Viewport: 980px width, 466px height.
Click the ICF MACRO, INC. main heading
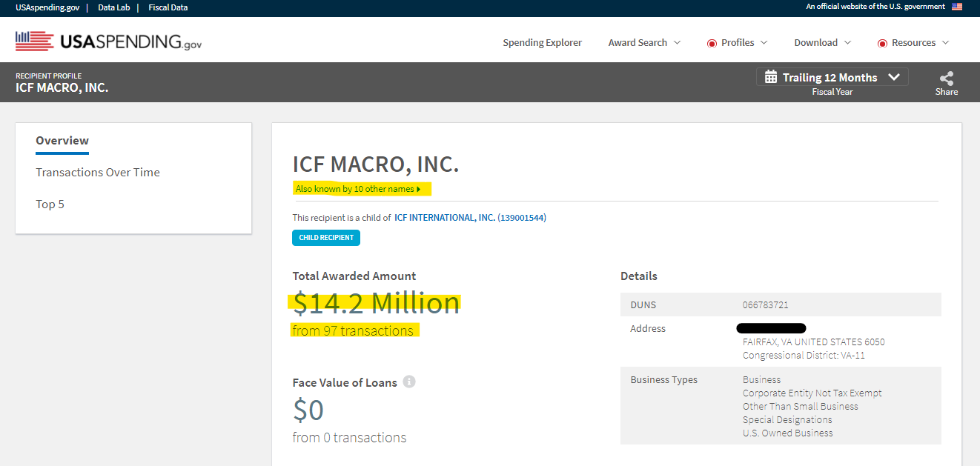click(376, 164)
